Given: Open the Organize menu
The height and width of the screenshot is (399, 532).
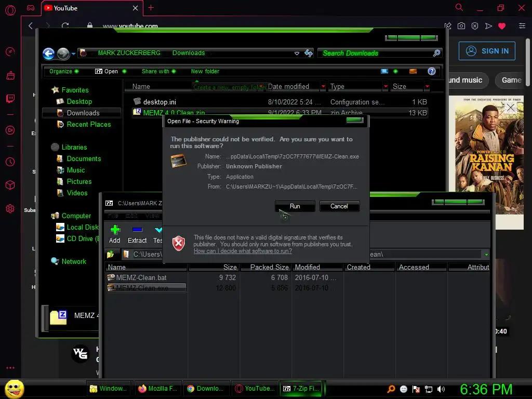Looking at the screenshot, I should 64,71.
